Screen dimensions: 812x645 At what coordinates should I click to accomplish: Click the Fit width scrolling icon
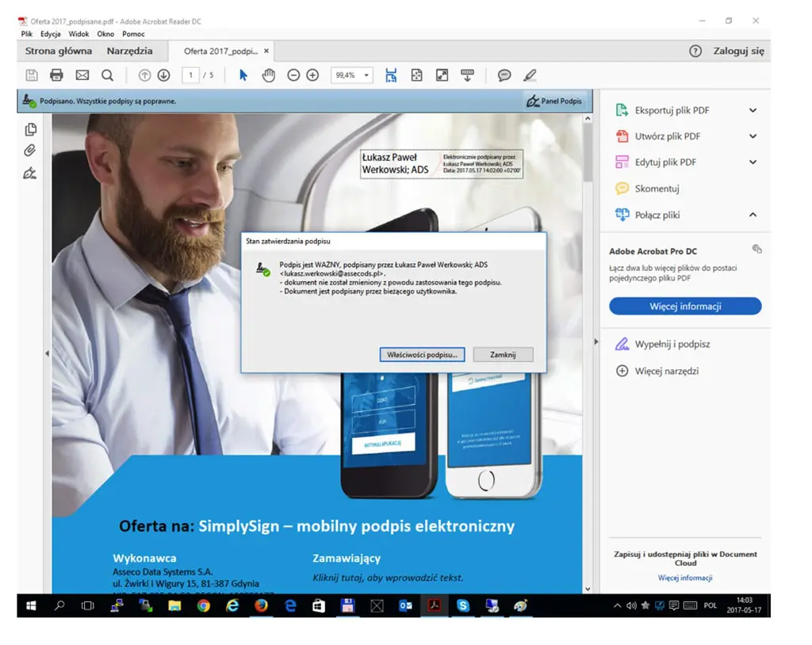[391, 75]
